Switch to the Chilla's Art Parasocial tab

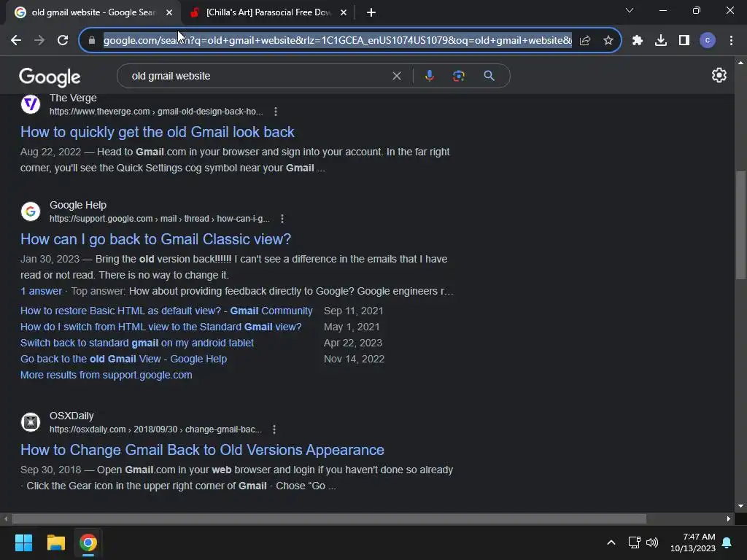[267, 12]
